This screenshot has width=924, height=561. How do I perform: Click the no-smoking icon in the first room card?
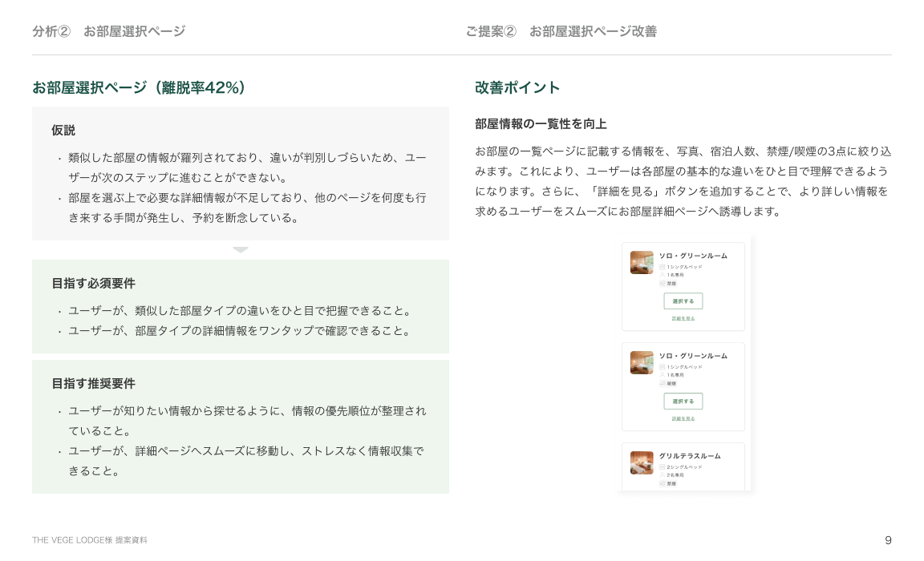point(663,283)
